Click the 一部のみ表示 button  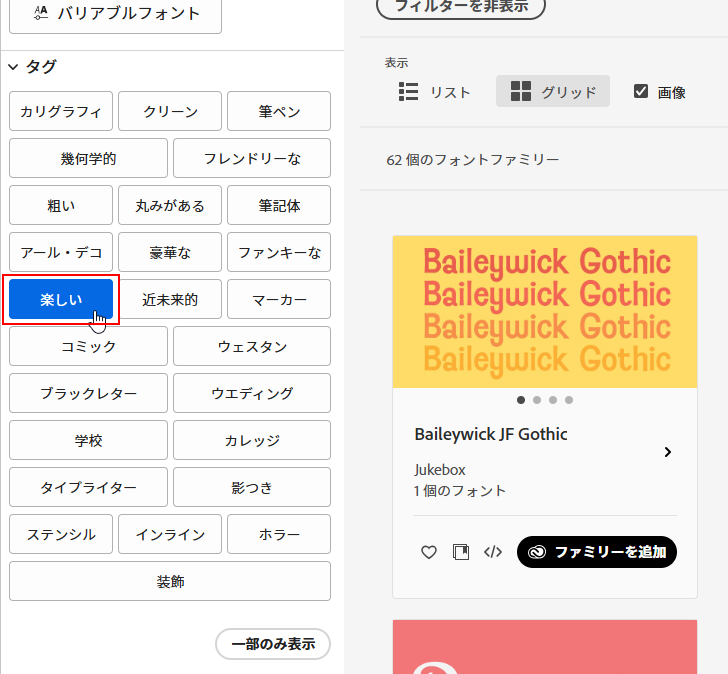point(273,644)
